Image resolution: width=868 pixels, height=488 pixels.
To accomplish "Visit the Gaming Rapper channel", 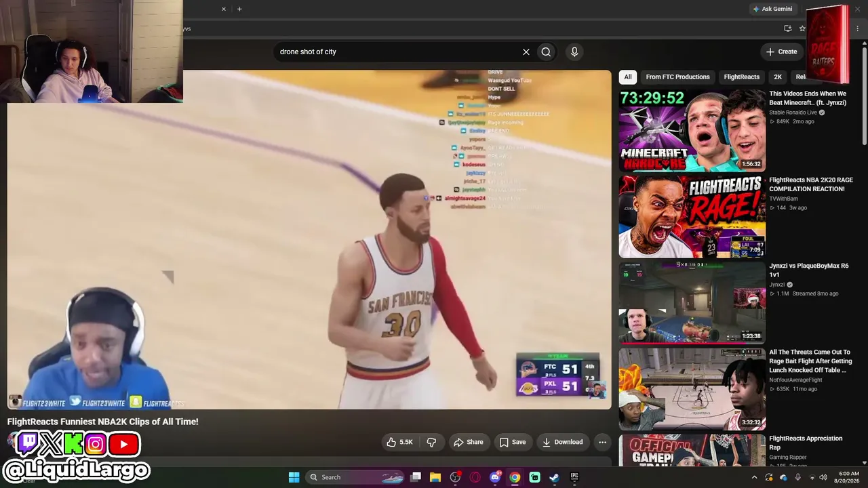I will tap(788, 457).
